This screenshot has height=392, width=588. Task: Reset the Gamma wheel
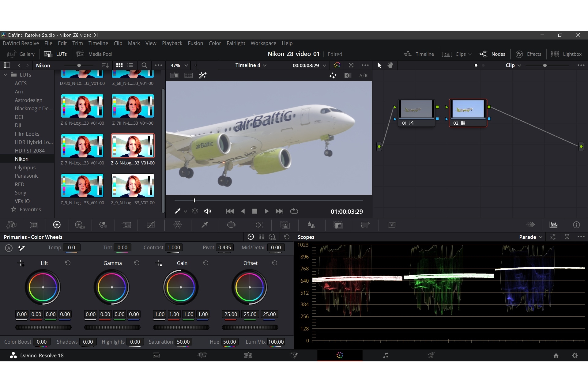pos(137,263)
